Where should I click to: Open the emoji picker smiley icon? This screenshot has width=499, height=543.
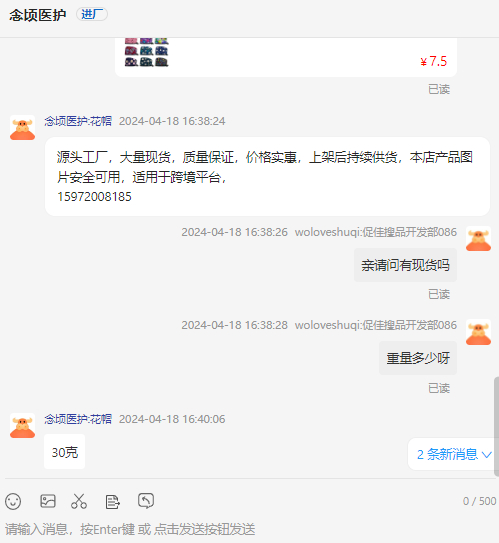point(13,501)
